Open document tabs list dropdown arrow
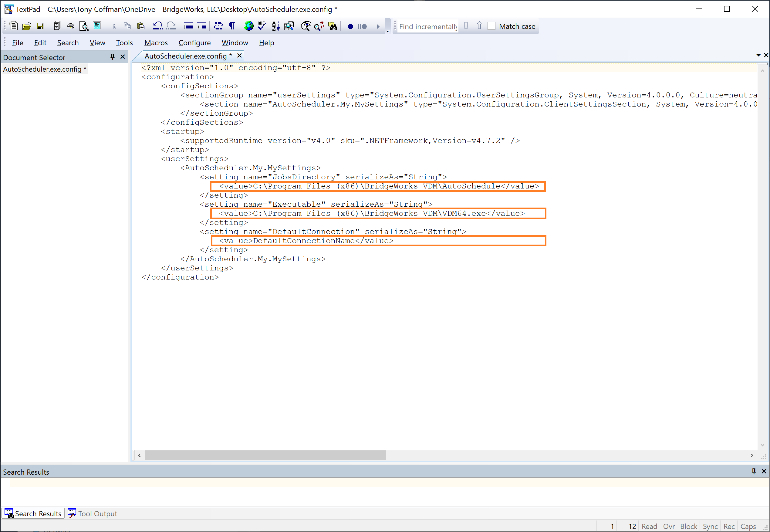This screenshot has height=532, width=770. 758,55
